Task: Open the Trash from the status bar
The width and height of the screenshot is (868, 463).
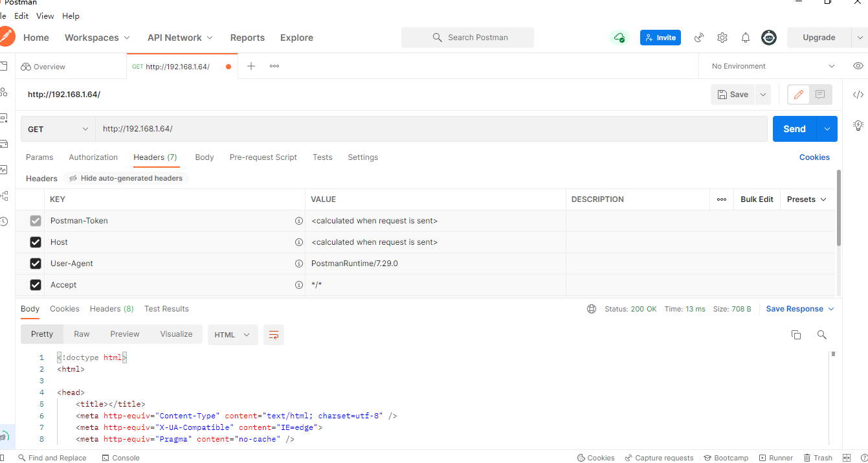Action: click(x=818, y=458)
